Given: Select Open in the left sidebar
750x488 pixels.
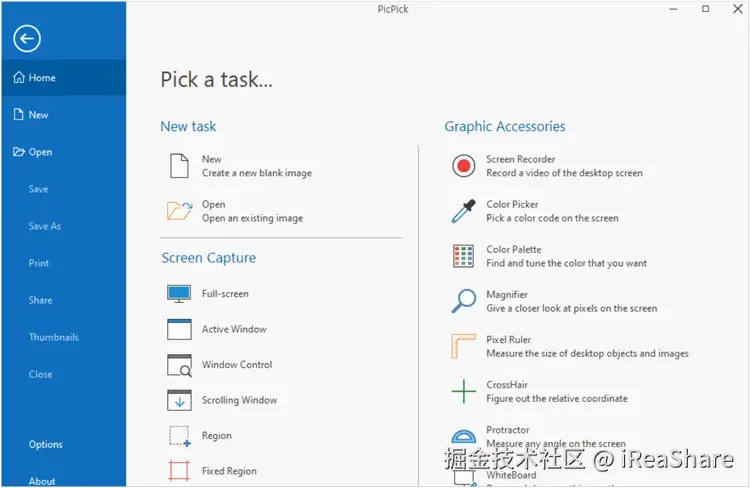Looking at the screenshot, I should pyautogui.click(x=64, y=152).
